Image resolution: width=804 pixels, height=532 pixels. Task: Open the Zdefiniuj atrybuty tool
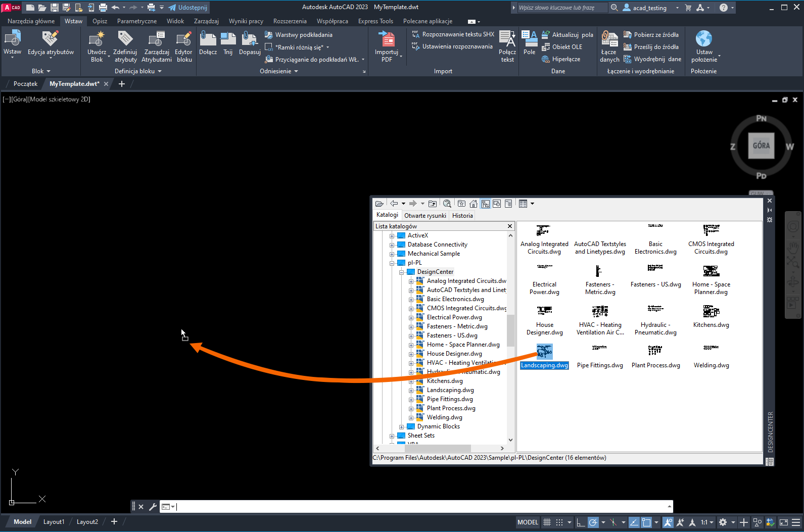coord(125,46)
